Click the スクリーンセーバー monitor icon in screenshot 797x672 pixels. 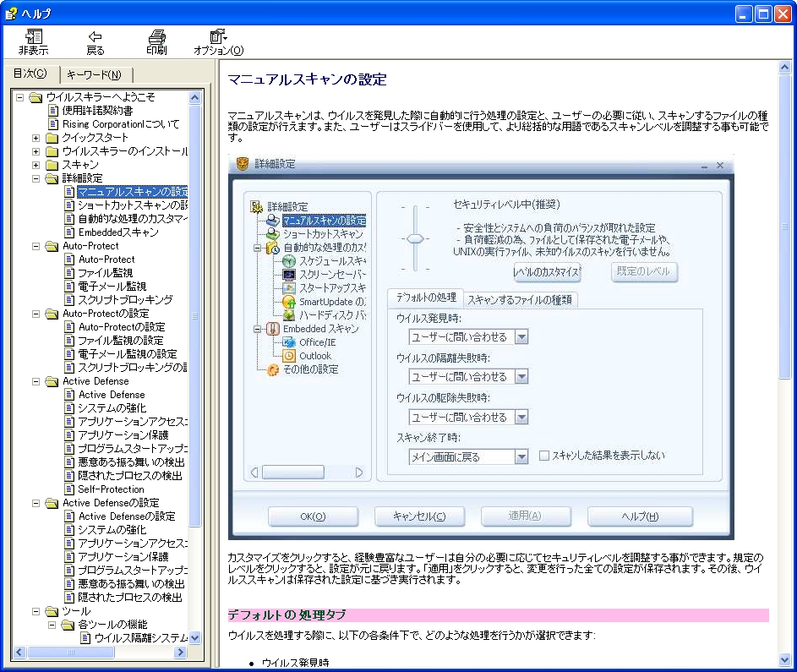tap(289, 275)
